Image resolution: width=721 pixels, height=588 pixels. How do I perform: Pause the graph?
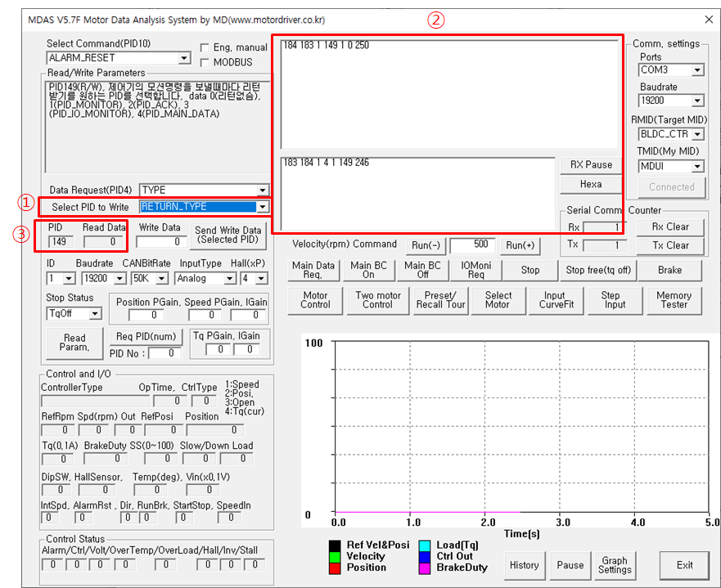(x=570, y=565)
